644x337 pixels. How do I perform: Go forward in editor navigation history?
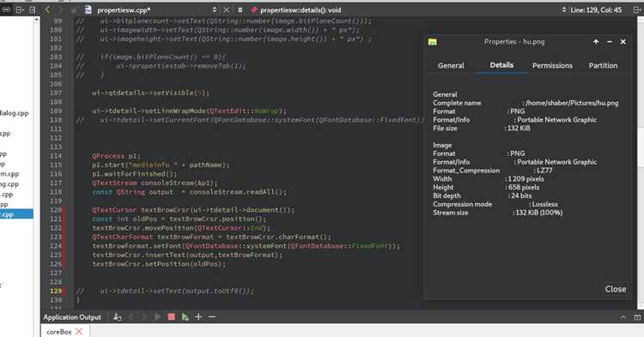tap(60, 9)
